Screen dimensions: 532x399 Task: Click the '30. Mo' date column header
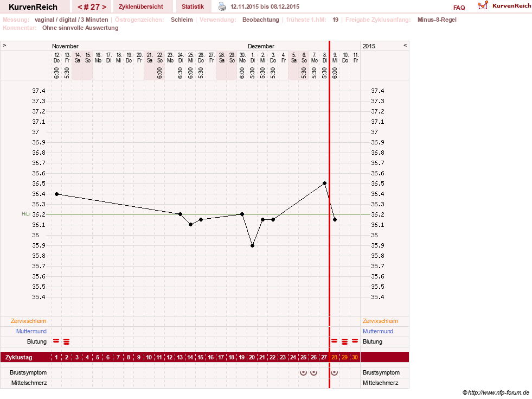point(242,58)
